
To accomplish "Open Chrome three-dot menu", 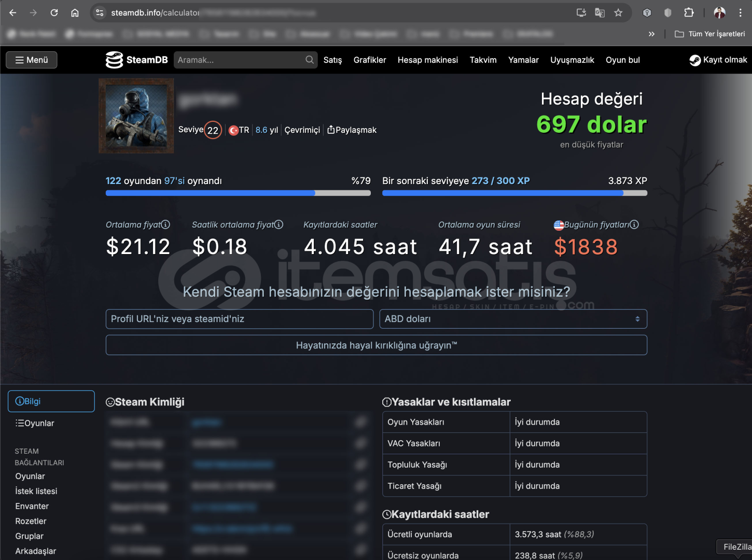I will click(740, 12).
